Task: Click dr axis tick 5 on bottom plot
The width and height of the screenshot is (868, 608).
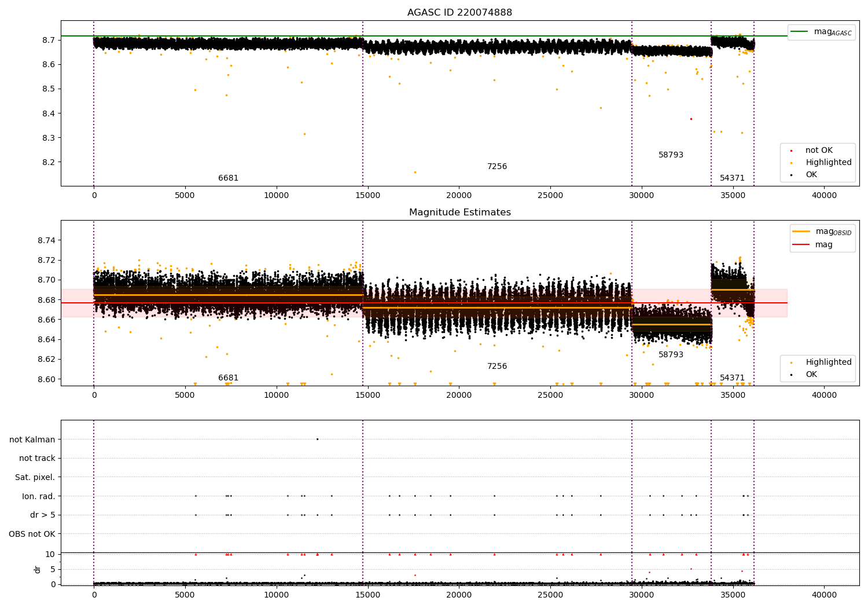Action: click(53, 569)
